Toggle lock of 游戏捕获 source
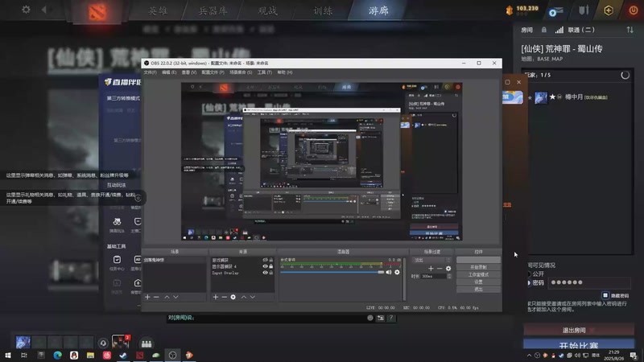644x362 pixels. [270, 260]
